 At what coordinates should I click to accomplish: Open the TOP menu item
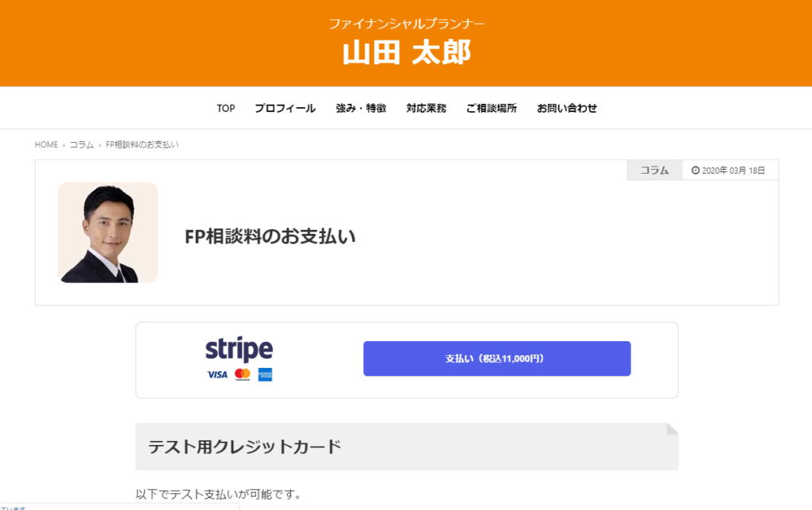pyautogui.click(x=226, y=108)
